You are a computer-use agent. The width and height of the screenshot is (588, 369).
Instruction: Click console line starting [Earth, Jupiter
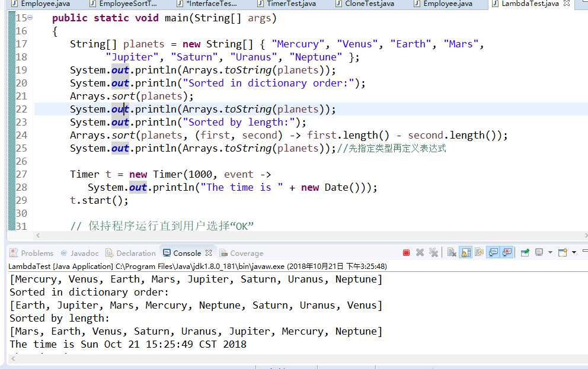[196, 305]
